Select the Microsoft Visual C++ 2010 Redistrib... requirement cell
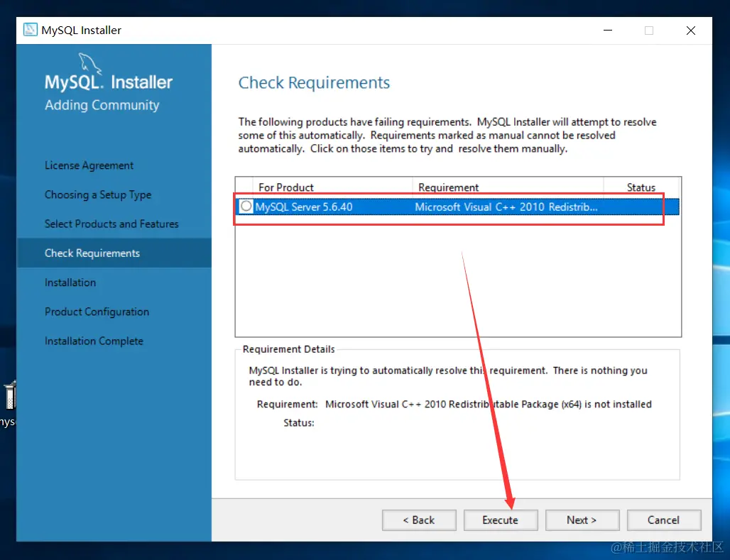This screenshot has height=560, width=730. (506, 207)
